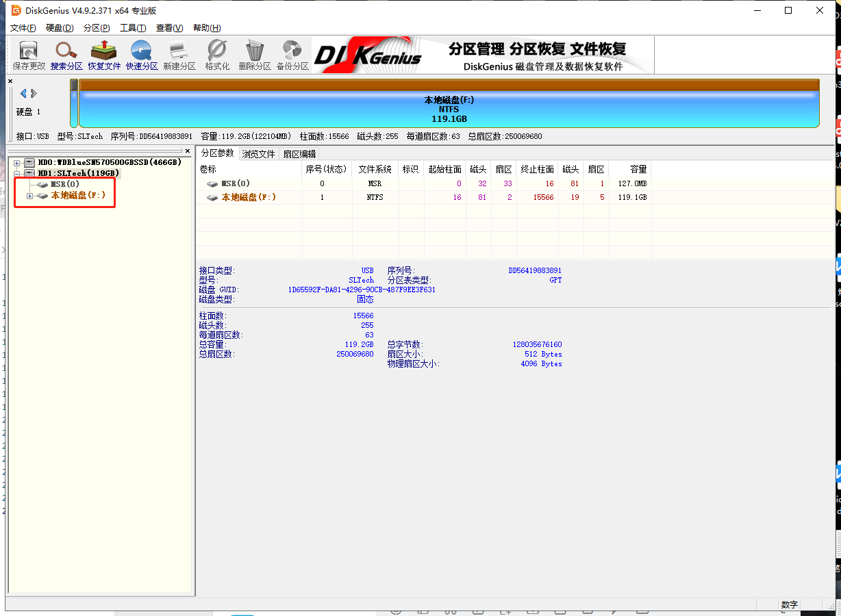The height and width of the screenshot is (616, 841).
Task: Launch the 恢复文件 file recovery tool
Action: tap(104, 55)
